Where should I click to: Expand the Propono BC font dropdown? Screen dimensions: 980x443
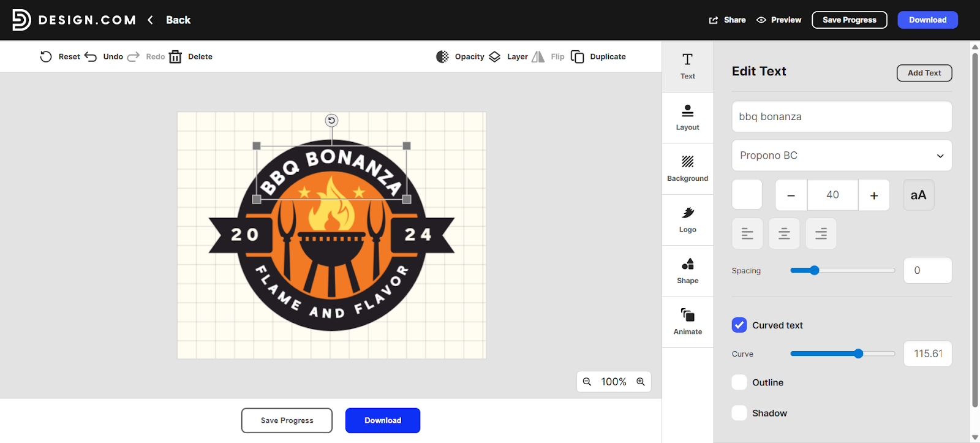[x=842, y=156]
